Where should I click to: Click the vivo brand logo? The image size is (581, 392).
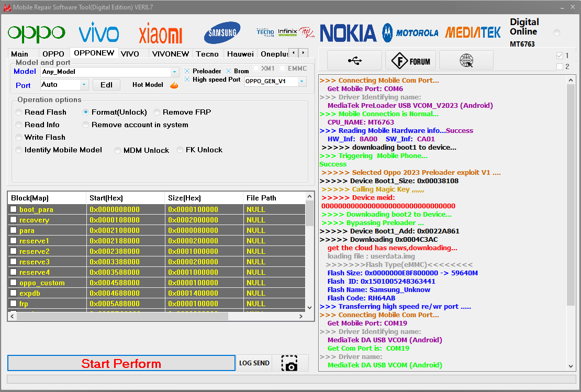point(98,32)
